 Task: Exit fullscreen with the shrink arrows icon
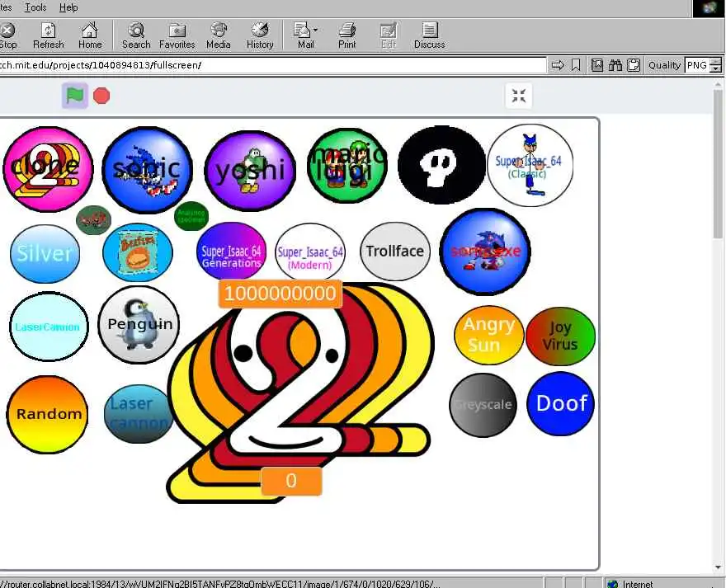pyautogui.click(x=519, y=96)
